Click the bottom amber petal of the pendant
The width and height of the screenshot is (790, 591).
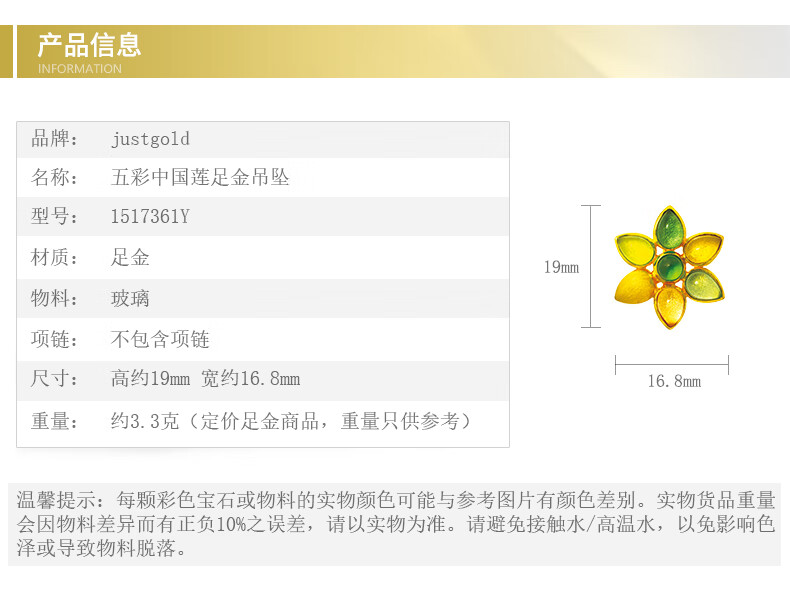point(669,305)
